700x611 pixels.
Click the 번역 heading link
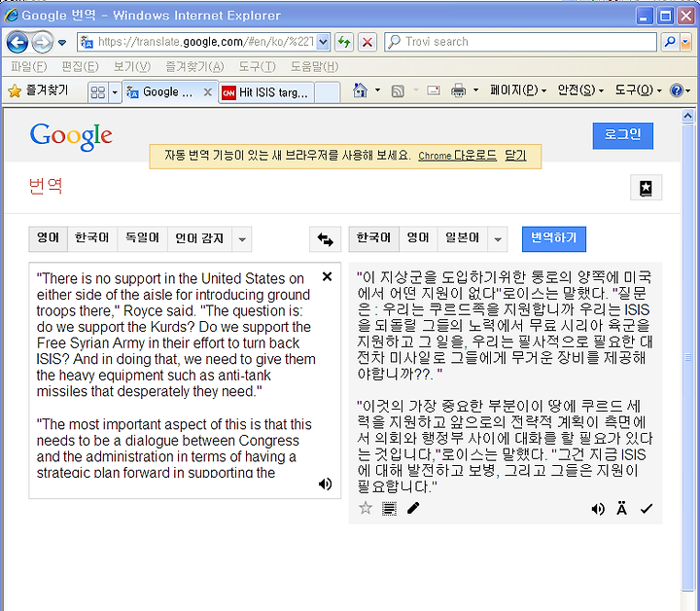tap(46, 186)
